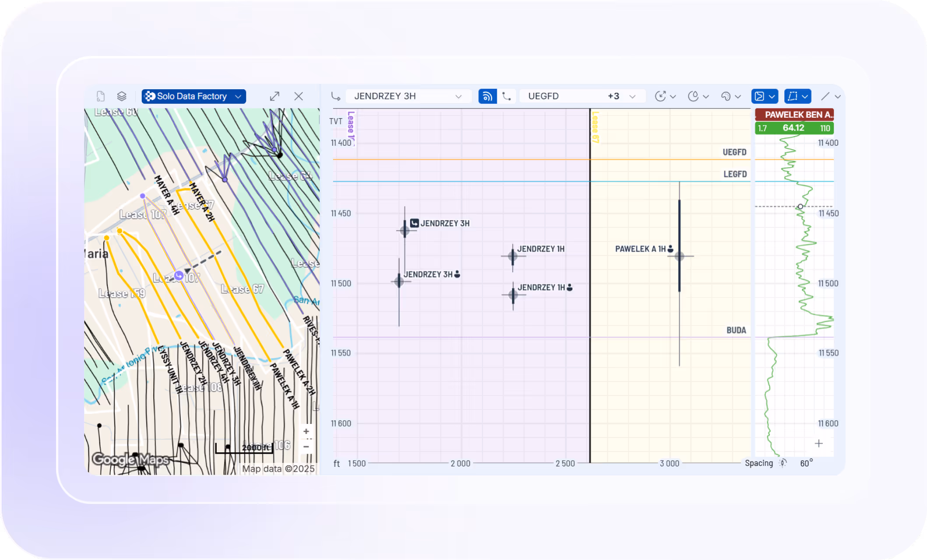Image resolution: width=927 pixels, height=560 pixels.
Task: Click the well path icon beside JENDRZEY 3H
Action: click(336, 96)
